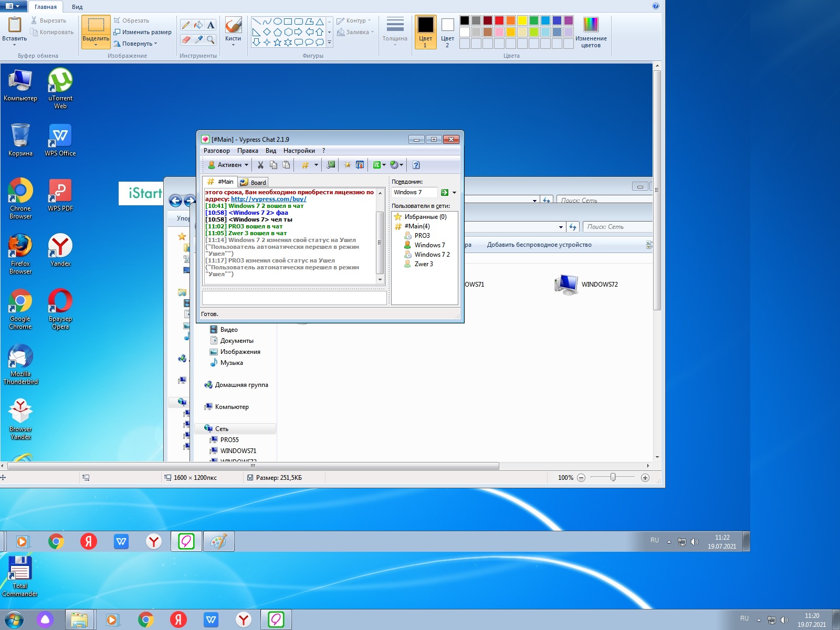Open Изменение цветов color editor

591,32
